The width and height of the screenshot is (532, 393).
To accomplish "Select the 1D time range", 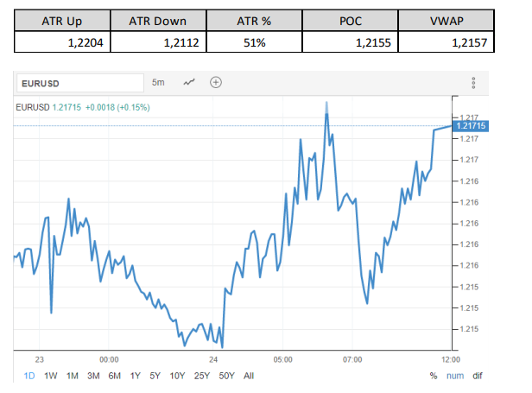I will coord(29,376).
